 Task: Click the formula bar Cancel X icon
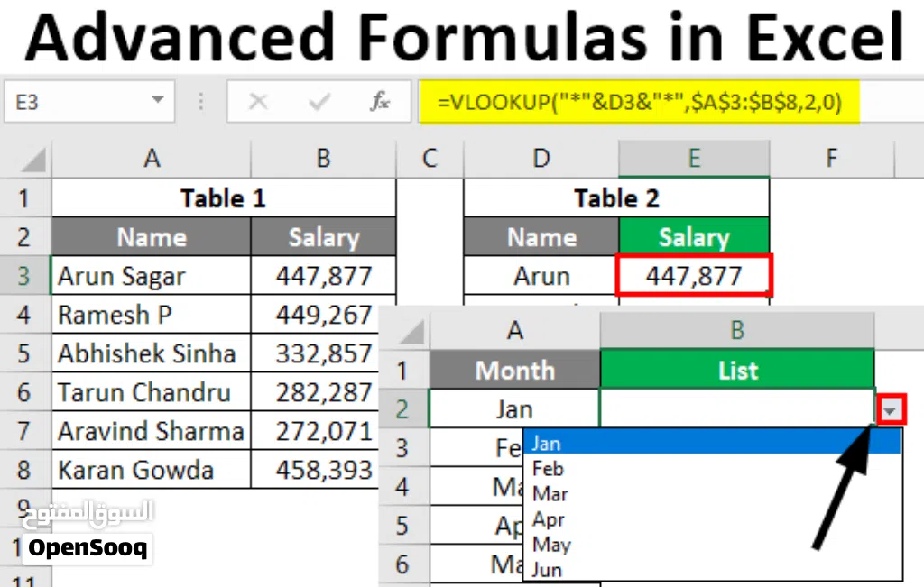click(x=258, y=102)
